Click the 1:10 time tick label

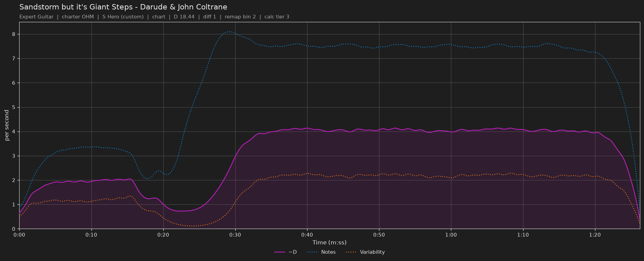[523, 235]
